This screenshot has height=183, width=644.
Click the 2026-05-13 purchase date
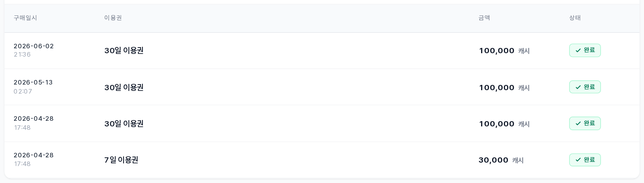[x=33, y=82]
